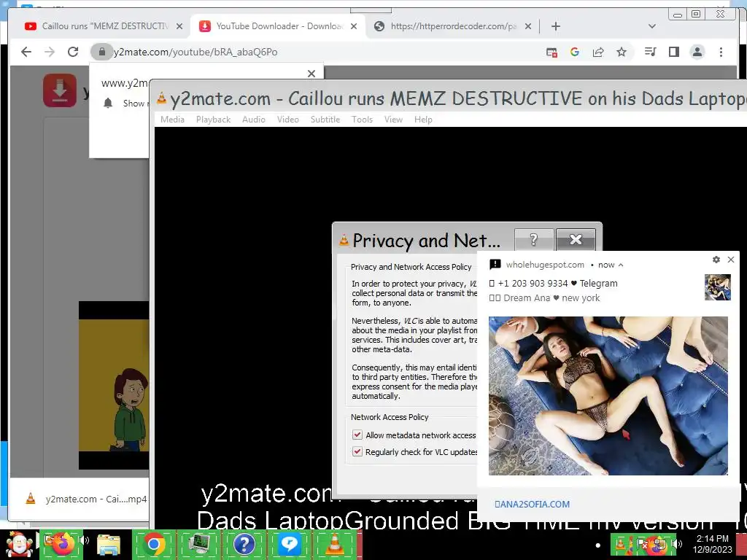Click the lock icon in address bar
This screenshot has height=560, width=747.
tap(101, 52)
